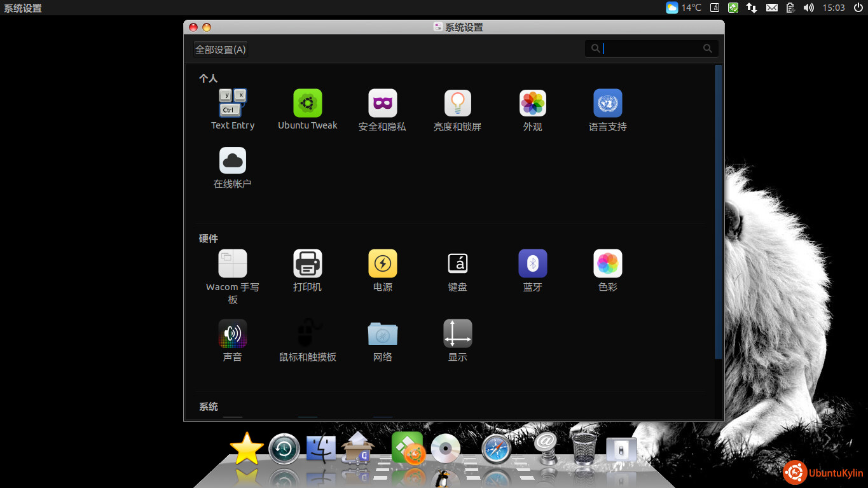The image size is (868, 488).
Task: Click the 全部设置(A) button
Action: point(220,50)
